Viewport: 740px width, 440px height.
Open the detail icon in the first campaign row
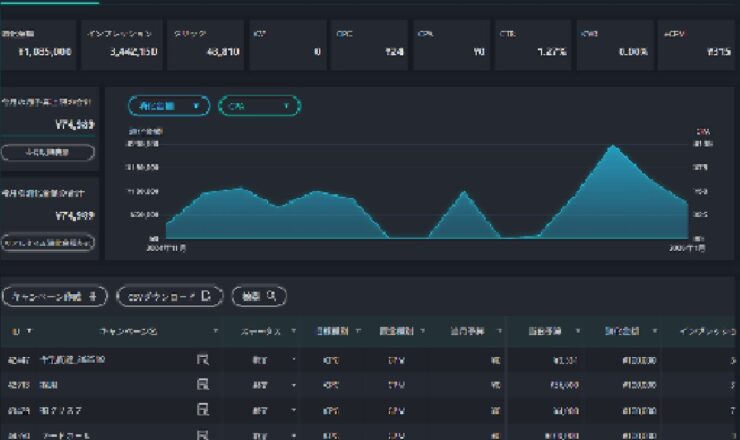(x=203, y=359)
